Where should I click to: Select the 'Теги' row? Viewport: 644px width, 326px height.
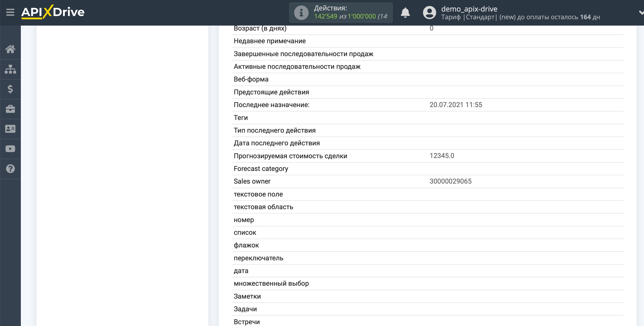(x=428, y=117)
